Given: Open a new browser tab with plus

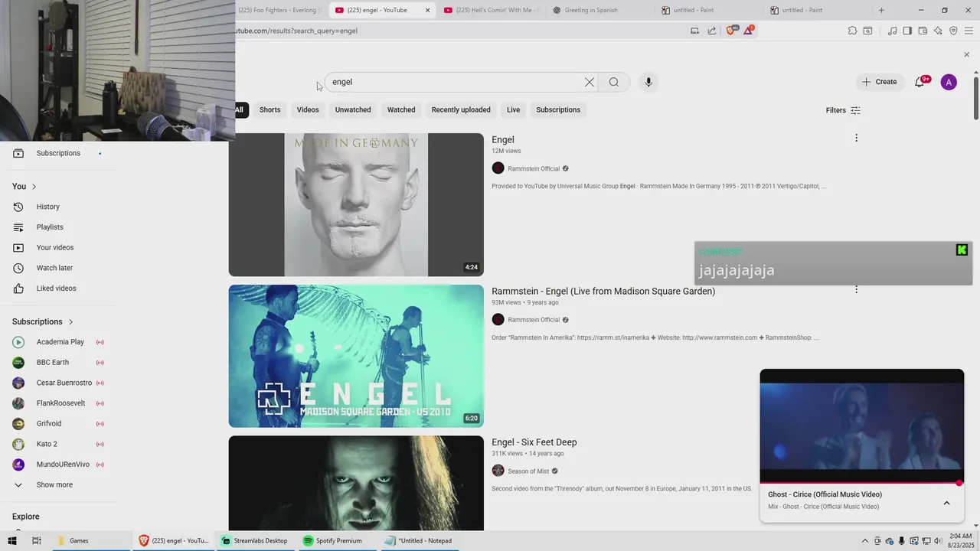Looking at the screenshot, I should [x=881, y=10].
